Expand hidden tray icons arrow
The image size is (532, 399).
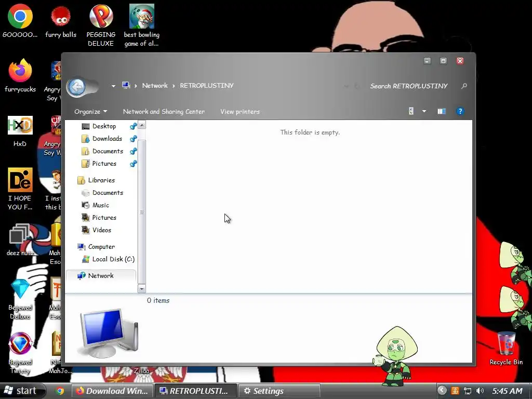(442, 391)
